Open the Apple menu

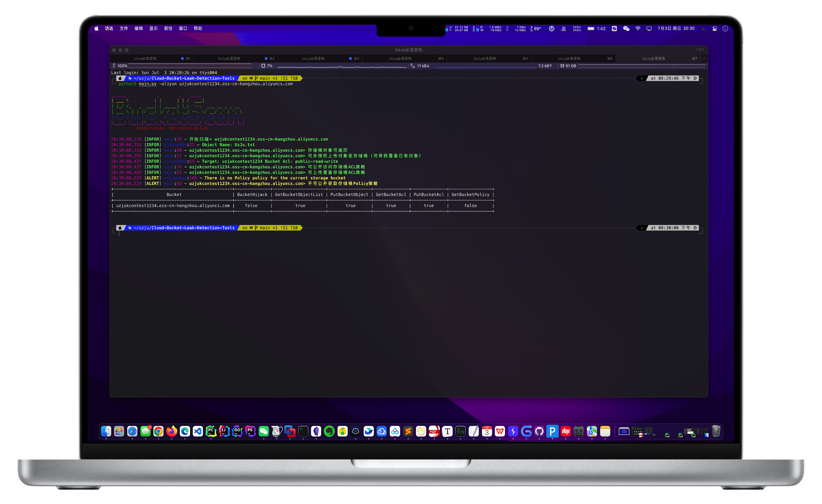coord(96,29)
